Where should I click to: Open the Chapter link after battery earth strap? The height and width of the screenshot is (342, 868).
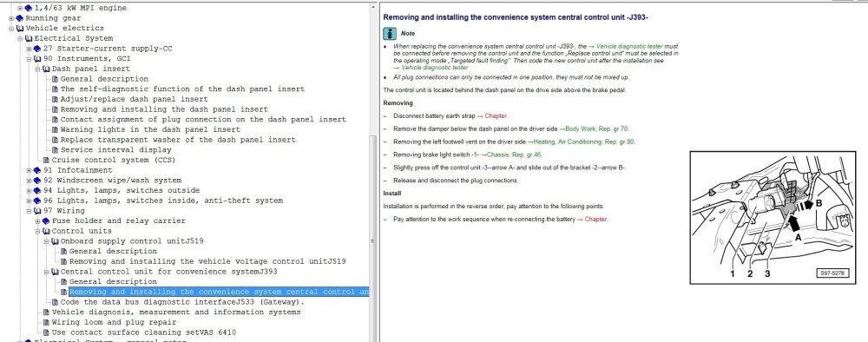tap(496, 115)
